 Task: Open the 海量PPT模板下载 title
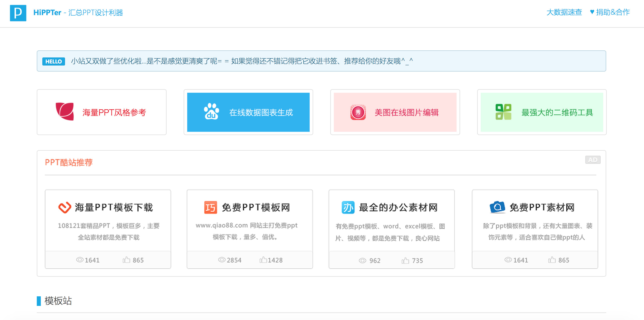[114, 207]
